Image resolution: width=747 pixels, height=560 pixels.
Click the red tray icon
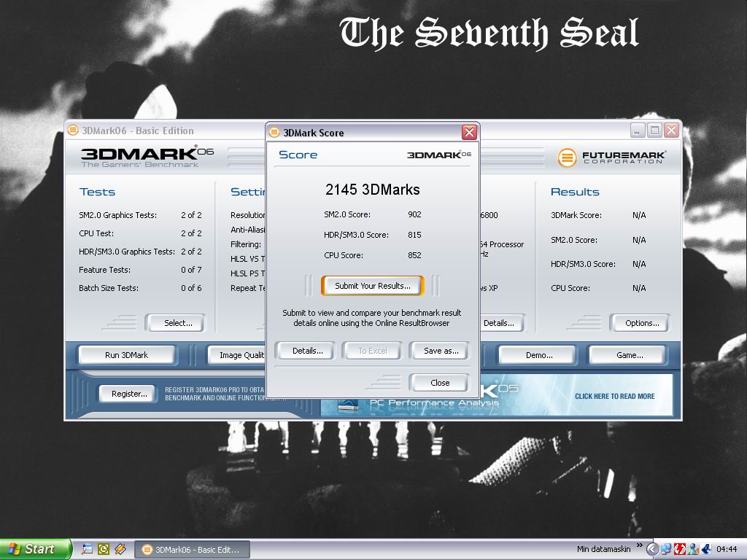pyautogui.click(x=679, y=549)
